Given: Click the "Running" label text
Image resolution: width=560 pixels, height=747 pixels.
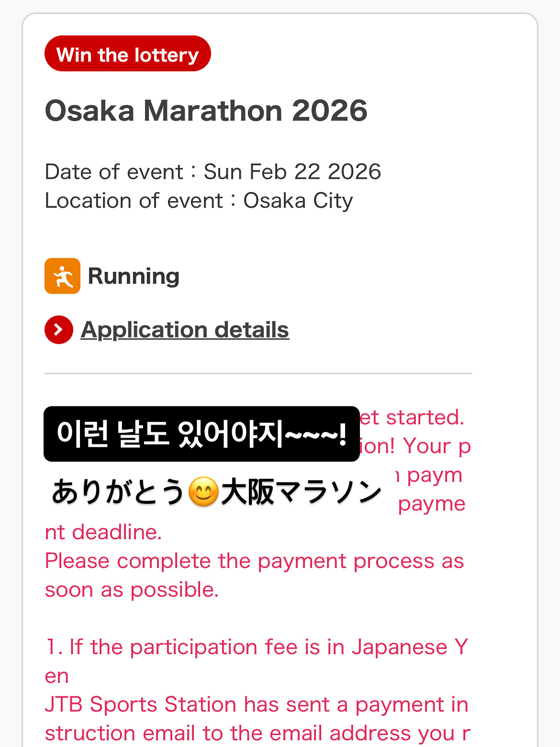Looking at the screenshot, I should (134, 276).
